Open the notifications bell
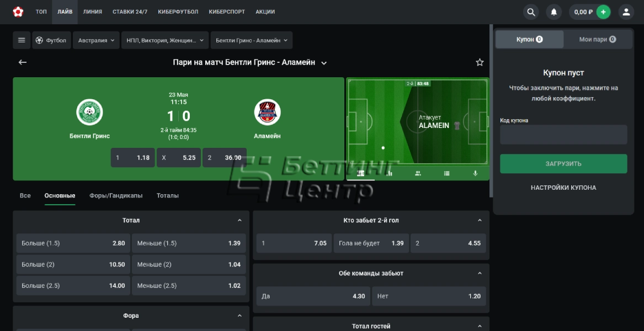Viewport: 644px width, 331px height. click(x=553, y=12)
